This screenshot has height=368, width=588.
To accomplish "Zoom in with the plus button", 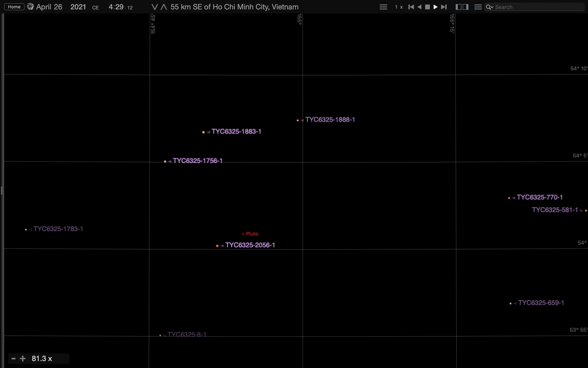I will (23, 359).
